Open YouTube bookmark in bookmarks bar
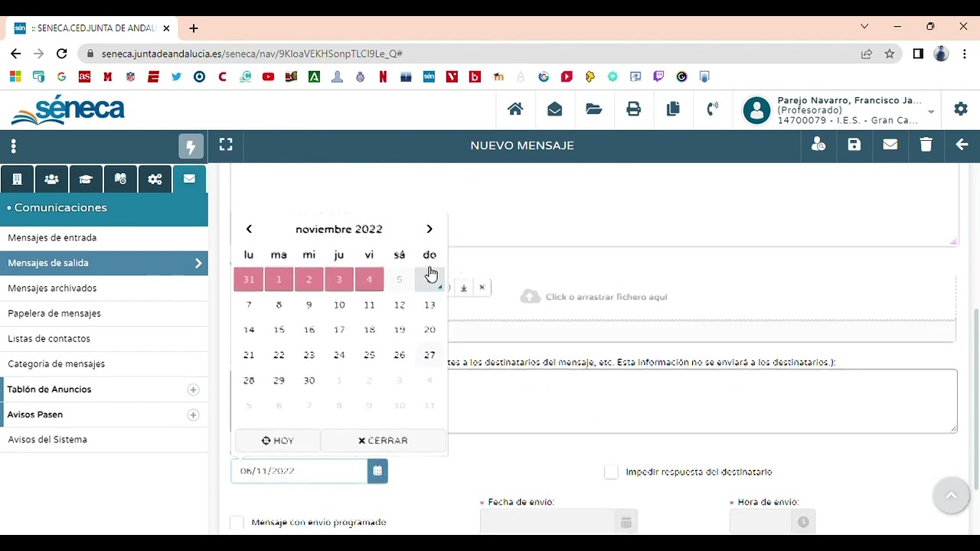 tap(268, 77)
